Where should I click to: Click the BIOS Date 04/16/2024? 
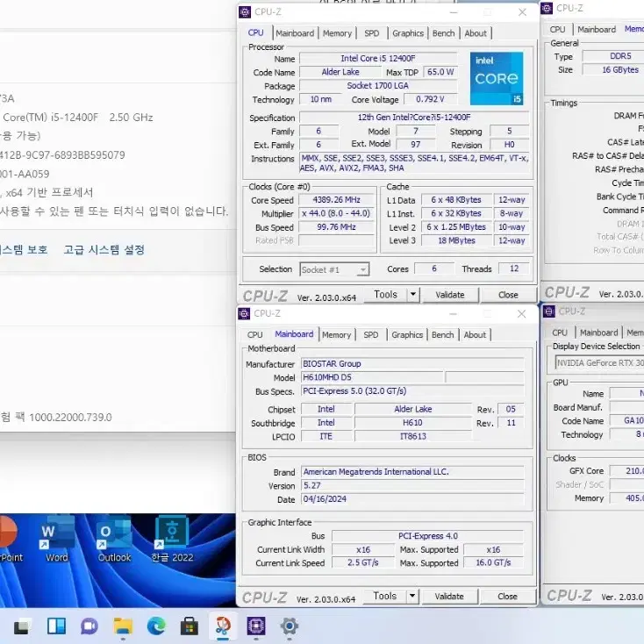pyautogui.click(x=412, y=499)
